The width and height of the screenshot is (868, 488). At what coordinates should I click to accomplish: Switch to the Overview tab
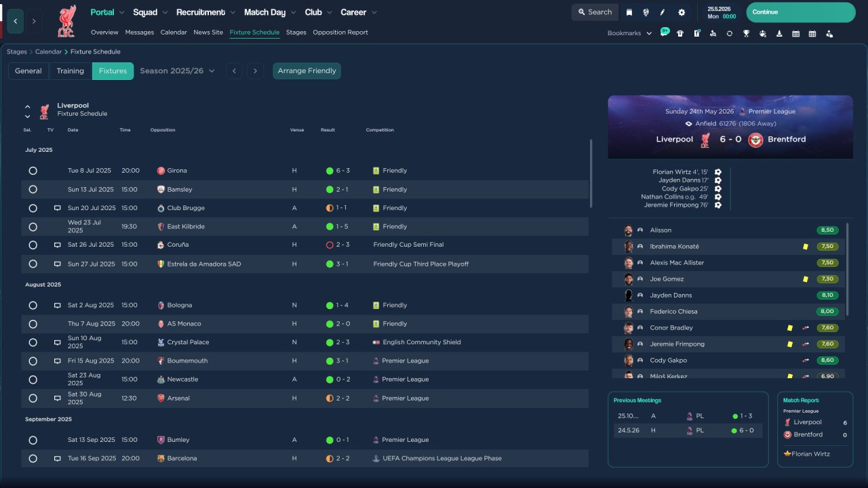[x=104, y=32]
